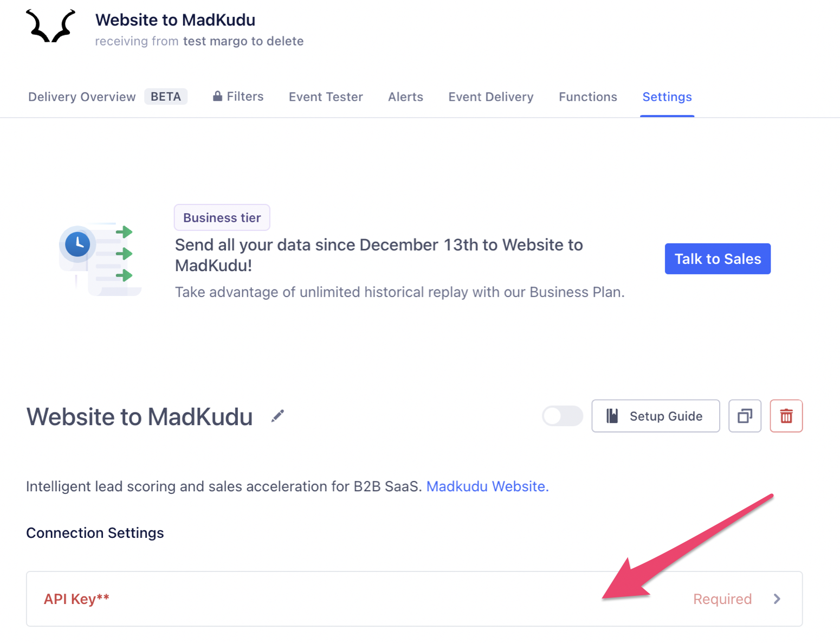This screenshot has width=840, height=643.
Task: Click the MadKudu antler logo
Action: point(50,26)
